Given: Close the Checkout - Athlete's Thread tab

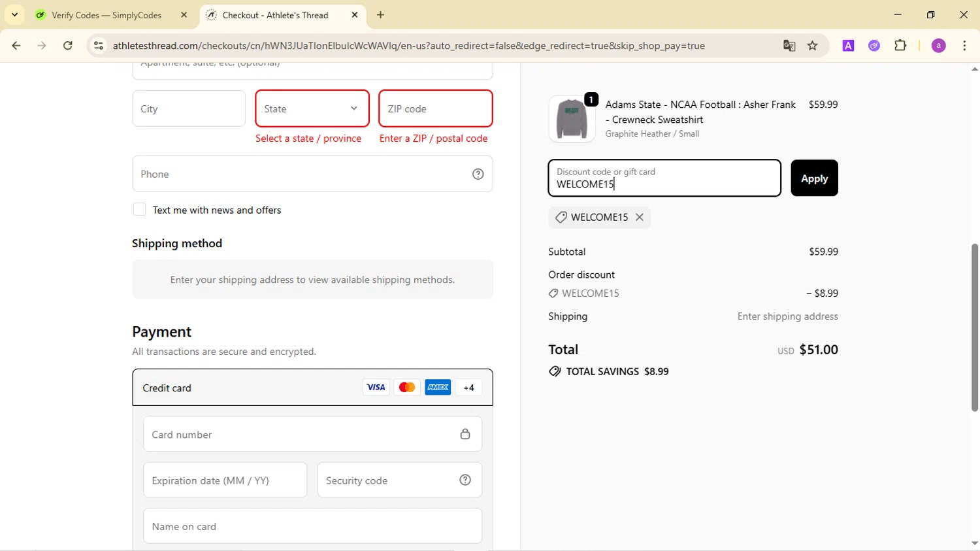Looking at the screenshot, I should (355, 15).
